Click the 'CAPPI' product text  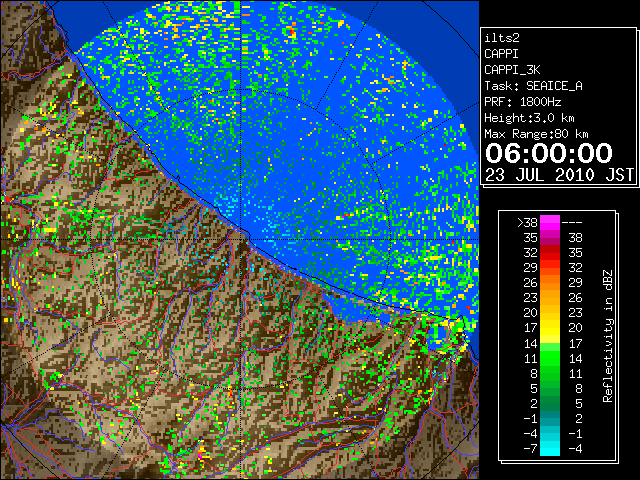501,54
